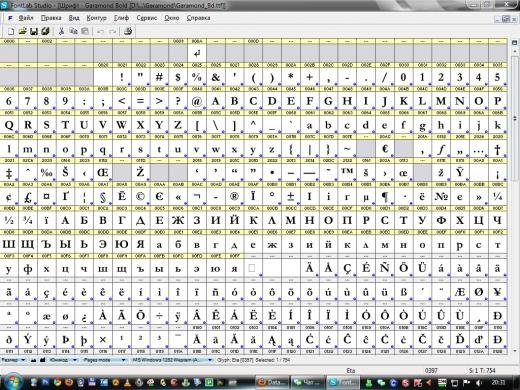This screenshot has height=390, width=520.
Task: Click the Paste toolbar icon
Action: pyautogui.click(x=85, y=31)
